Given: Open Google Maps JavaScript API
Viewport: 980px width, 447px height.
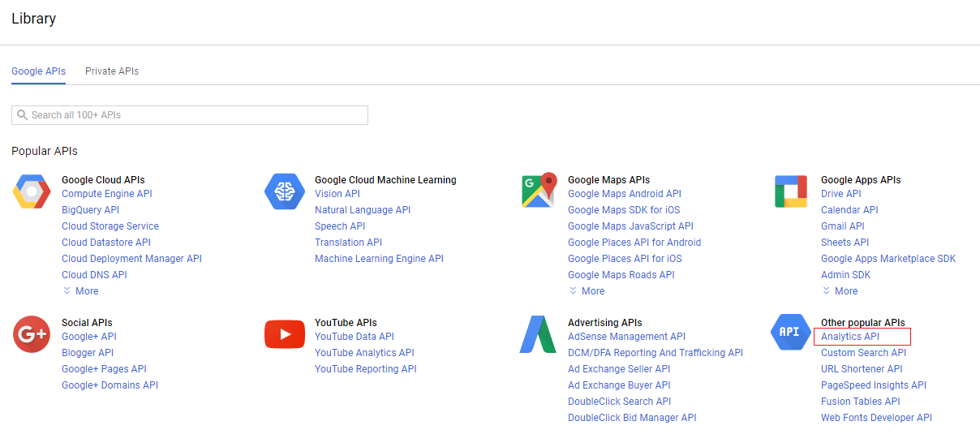Looking at the screenshot, I should point(630,226).
